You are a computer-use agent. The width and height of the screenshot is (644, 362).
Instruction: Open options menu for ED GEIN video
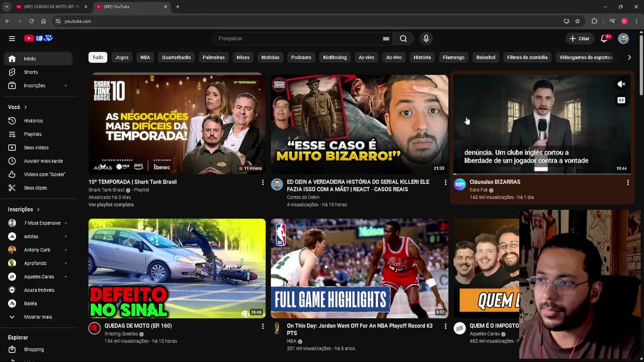click(445, 183)
